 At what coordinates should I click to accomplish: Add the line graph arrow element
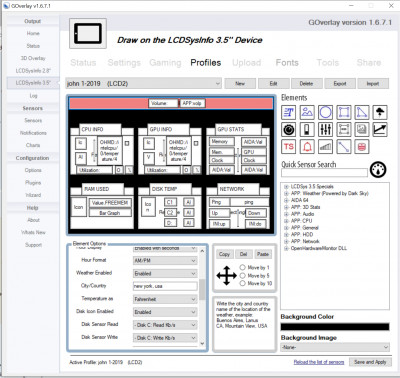tap(380, 129)
